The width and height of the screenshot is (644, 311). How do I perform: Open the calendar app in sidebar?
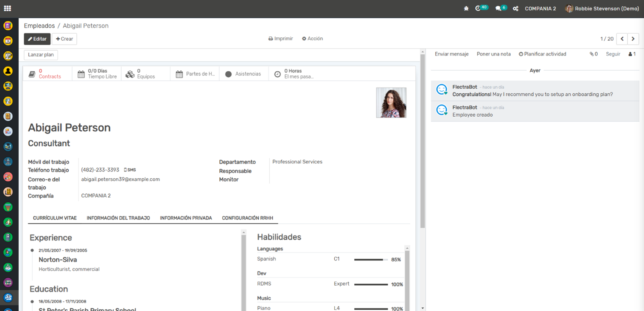8,41
